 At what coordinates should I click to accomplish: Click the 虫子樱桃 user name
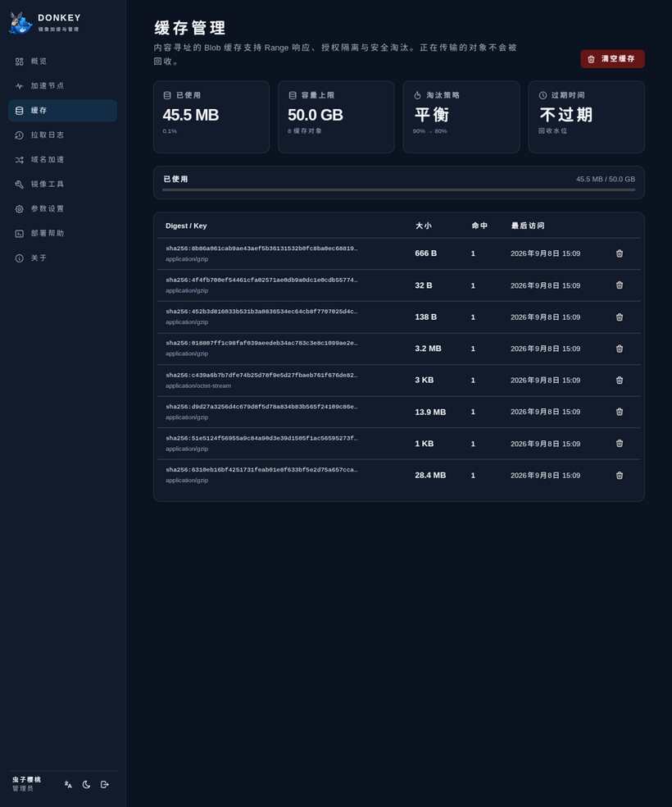[x=27, y=780]
